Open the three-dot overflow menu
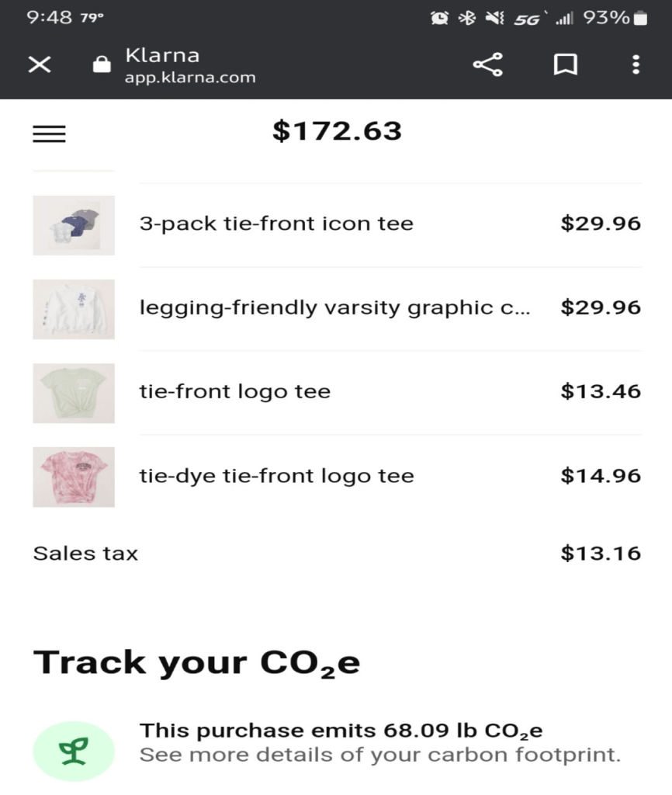Viewport: 672px width, 795px height. pos(636,64)
